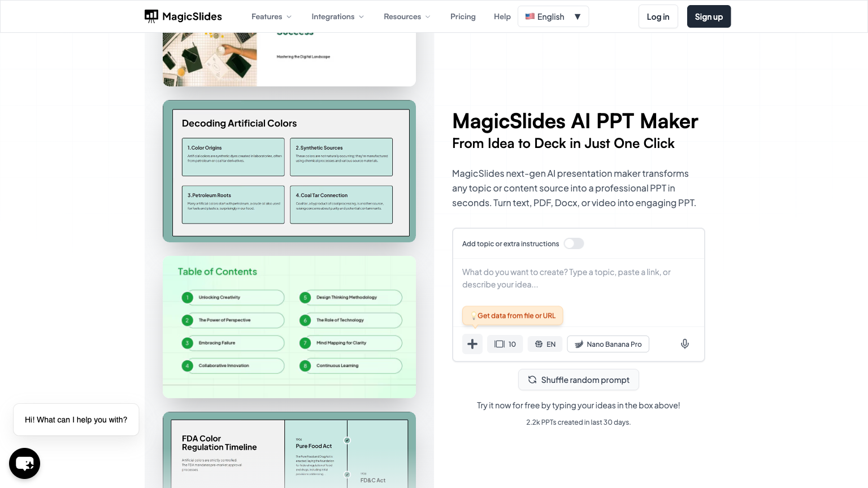Open the Decoding Artificial Colors slide thumbnail
This screenshot has height=488, width=868.
(289, 171)
